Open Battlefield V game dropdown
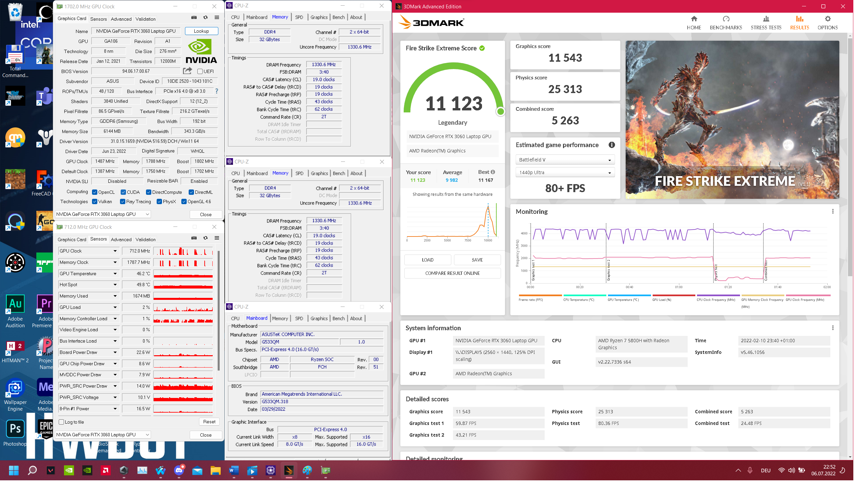Viewport: 868px width, 483px height. click(565, 159)
